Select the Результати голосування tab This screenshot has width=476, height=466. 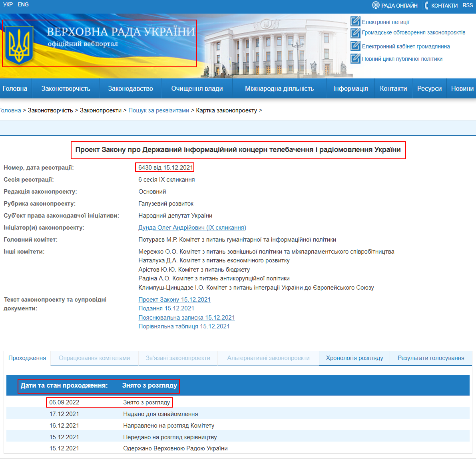point(431,358)
